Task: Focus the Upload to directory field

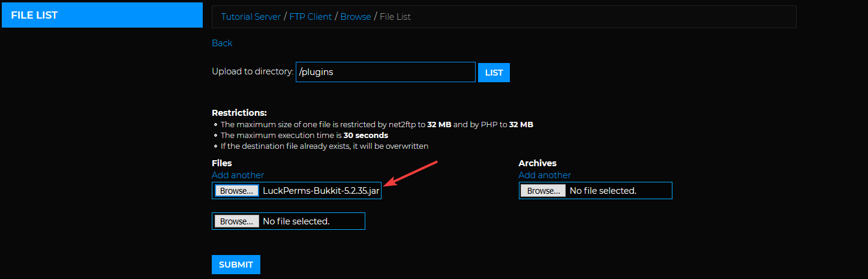Action: [385, 72]
